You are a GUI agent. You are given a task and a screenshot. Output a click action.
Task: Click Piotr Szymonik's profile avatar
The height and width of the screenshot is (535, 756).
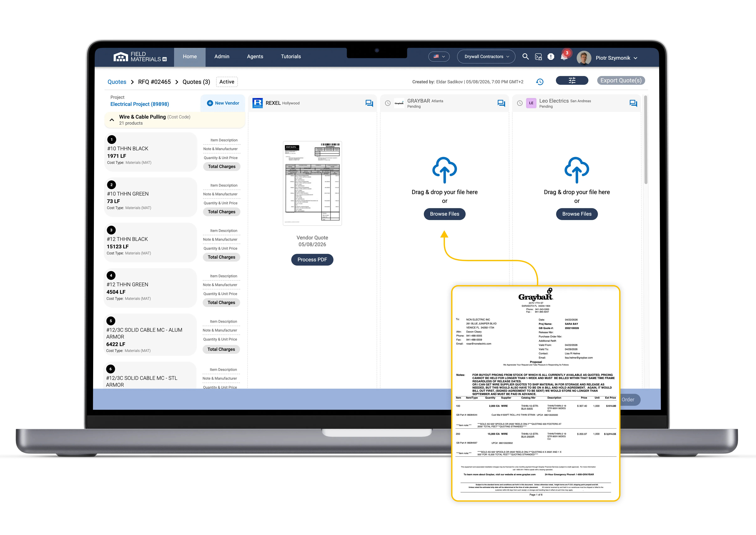click(584, 58)
